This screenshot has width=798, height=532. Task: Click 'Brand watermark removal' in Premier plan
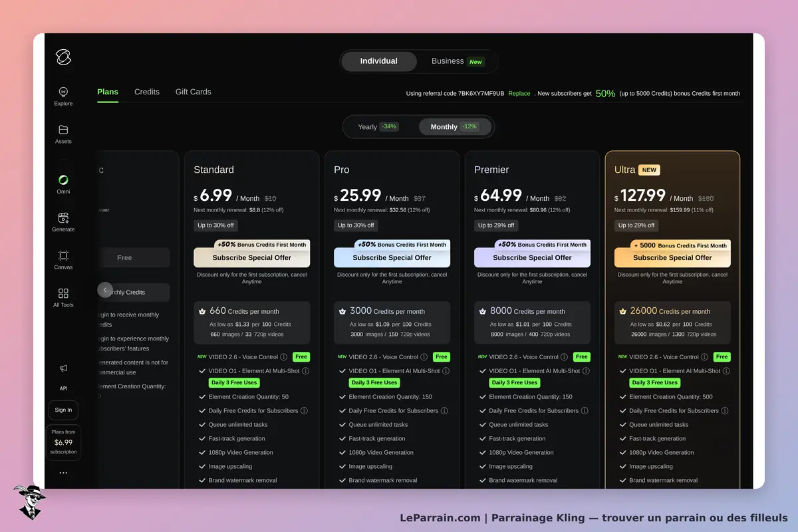[523, 480]
